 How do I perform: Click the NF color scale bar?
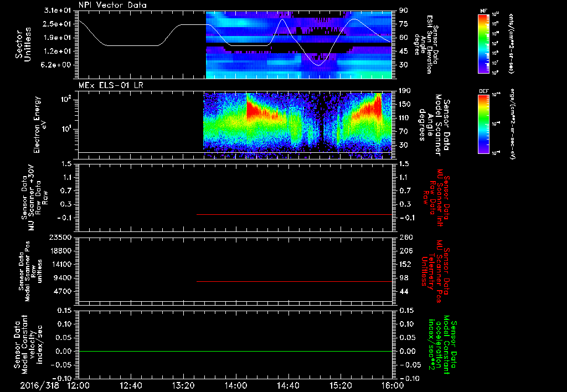pos(483,44)
